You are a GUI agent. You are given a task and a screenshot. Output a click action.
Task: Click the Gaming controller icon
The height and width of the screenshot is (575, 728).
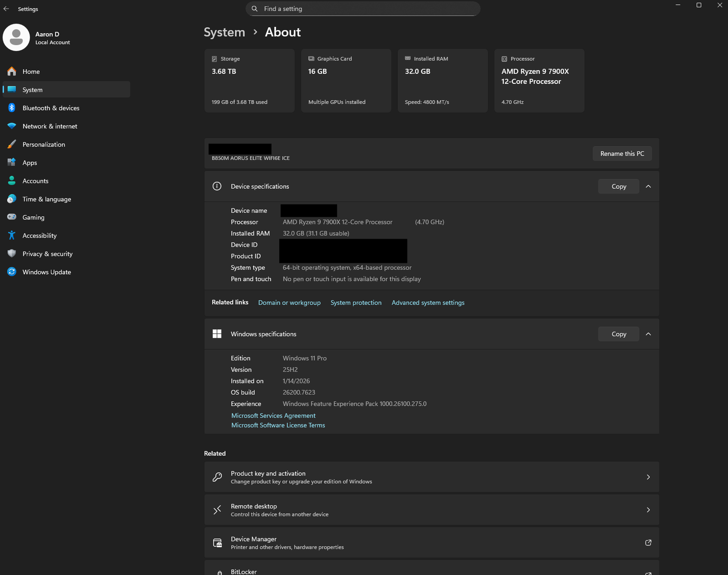pos(12,218)
